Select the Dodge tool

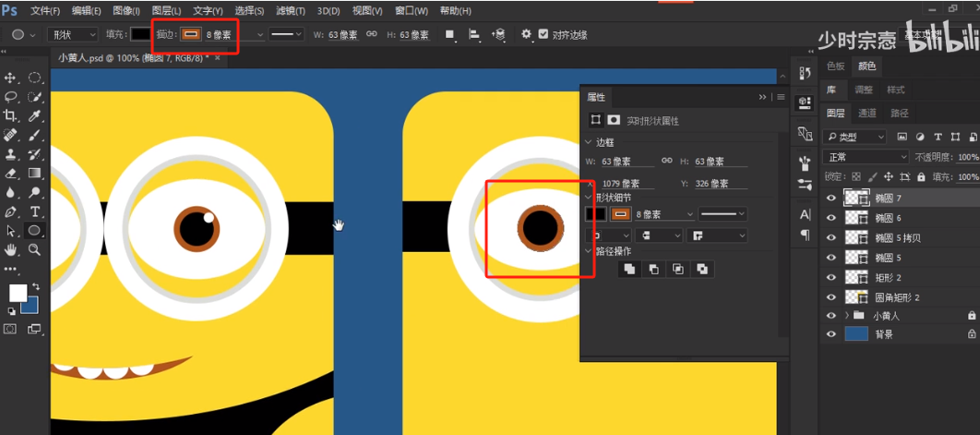click(35, 192)
